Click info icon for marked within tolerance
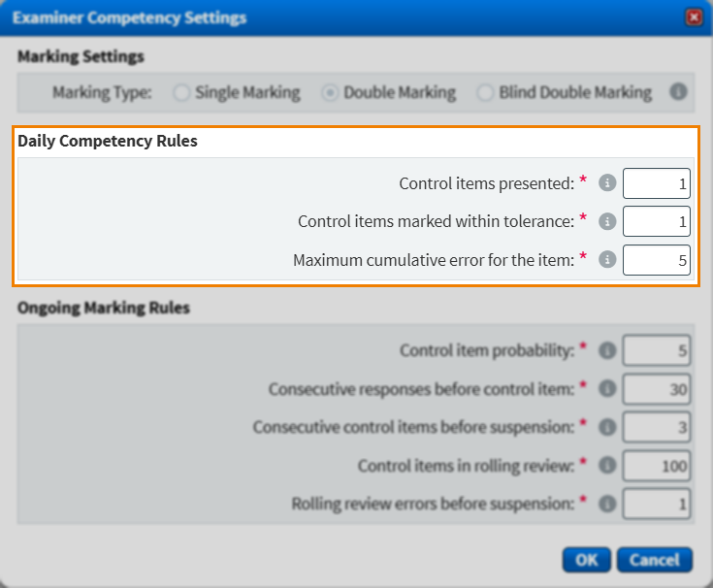Screen dimensions: 713x588 point(608,221)
